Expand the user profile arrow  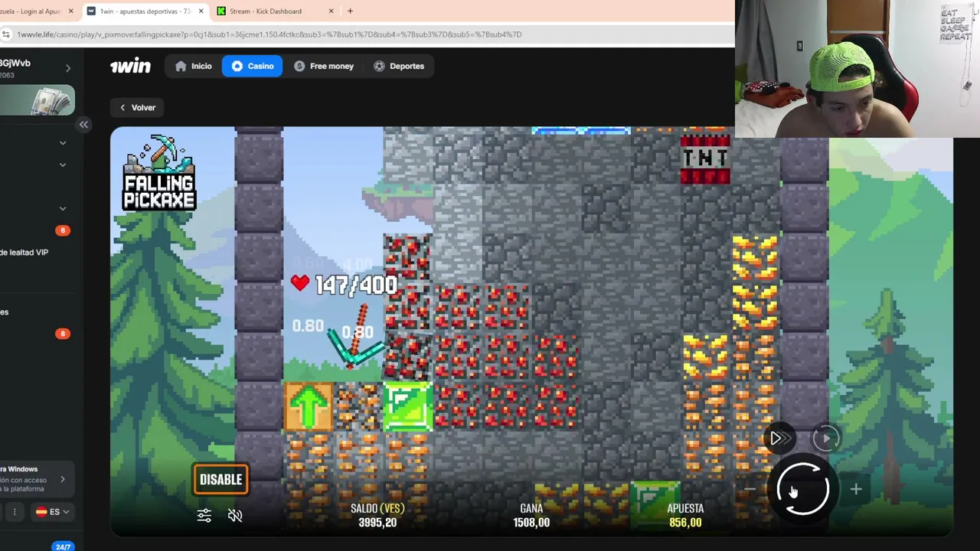tap(67, 69)
